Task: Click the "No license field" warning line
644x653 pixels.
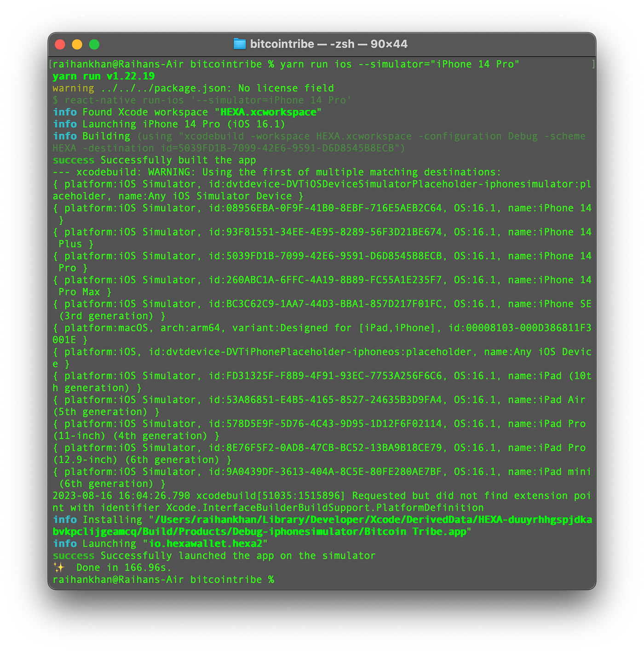Action: point(193,88)
